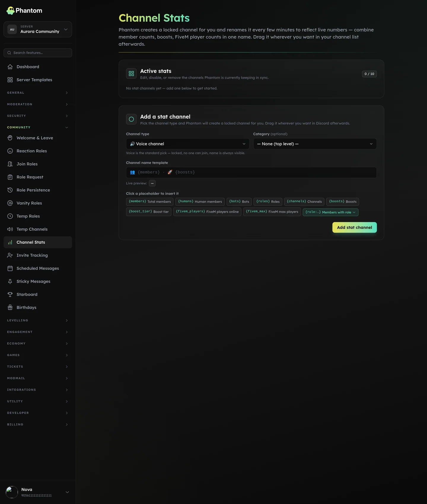Go to the Dashboard page
Screen dimensions: 427x504
click(38, 67)
